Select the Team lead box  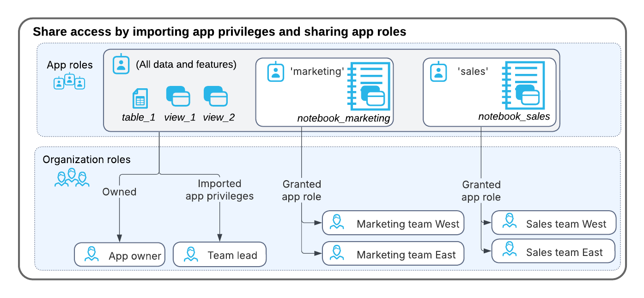tap(219, 254)
